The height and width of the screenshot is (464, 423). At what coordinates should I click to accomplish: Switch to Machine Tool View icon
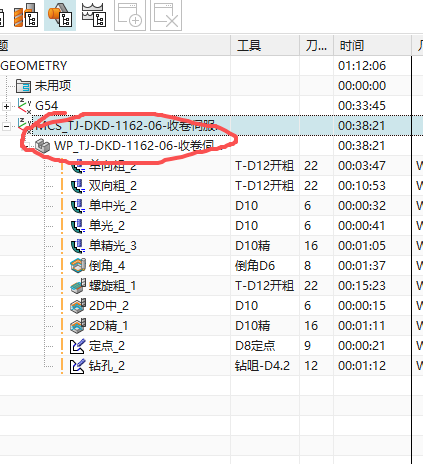[26, 15]
